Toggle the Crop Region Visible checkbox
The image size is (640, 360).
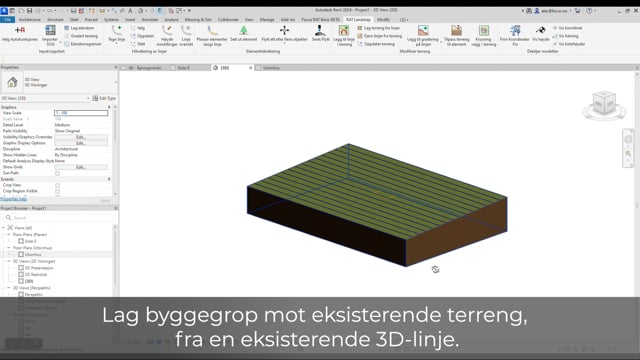point(58,191)
